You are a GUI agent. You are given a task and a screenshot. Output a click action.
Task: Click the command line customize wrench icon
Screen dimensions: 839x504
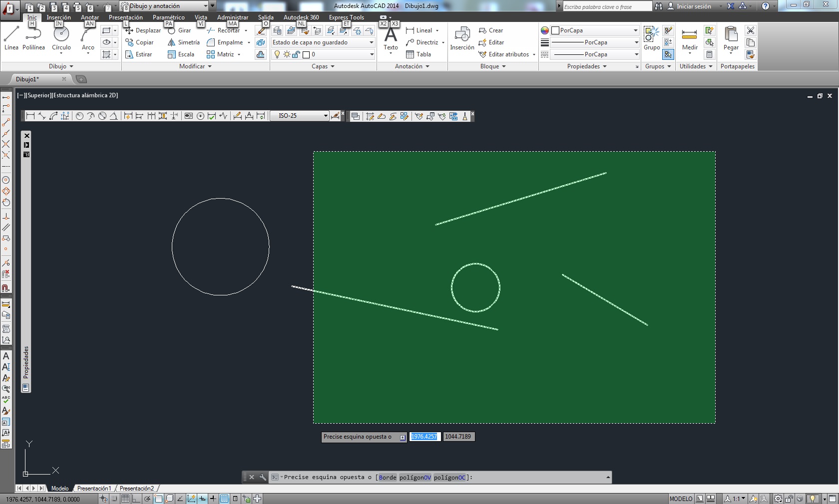click(x=263, y=477)
